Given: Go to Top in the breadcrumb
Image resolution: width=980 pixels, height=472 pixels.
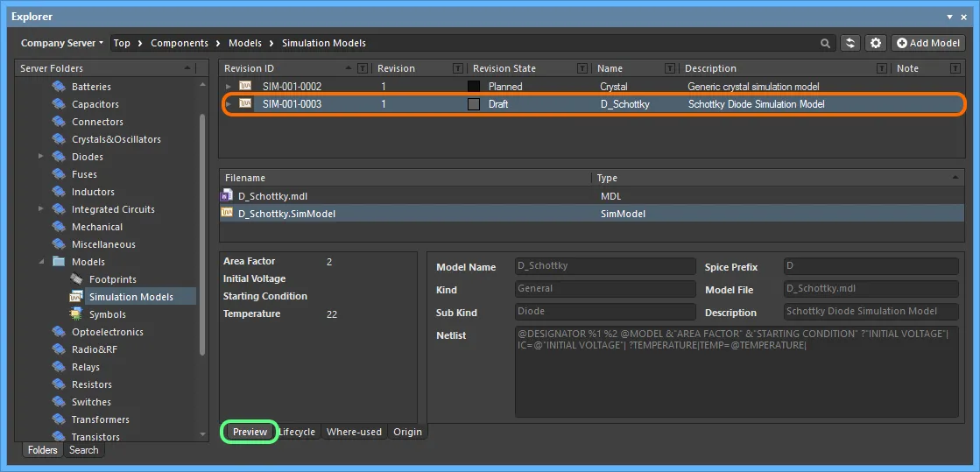Looking at the screenshot, I should click(x=122, y=43).
